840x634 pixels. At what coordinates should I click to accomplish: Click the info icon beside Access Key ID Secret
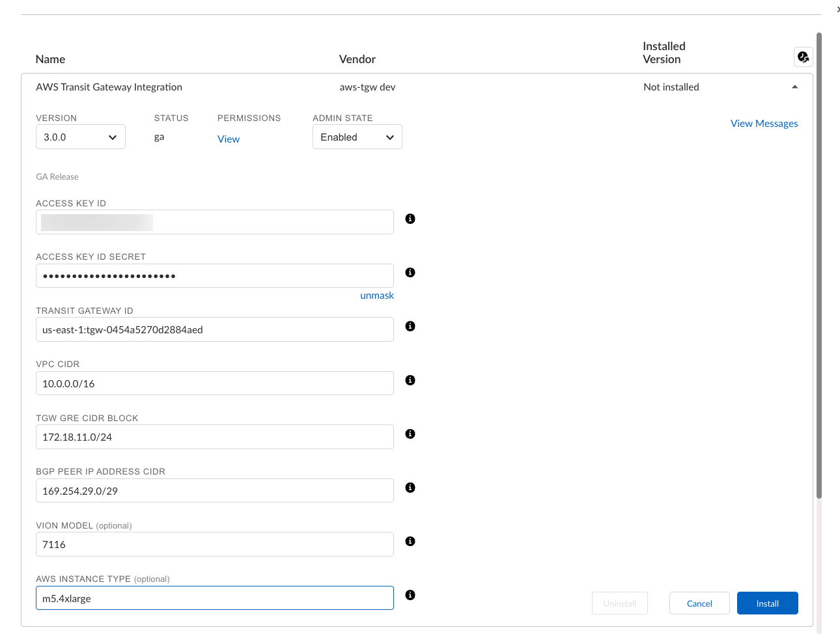(410, 272)
